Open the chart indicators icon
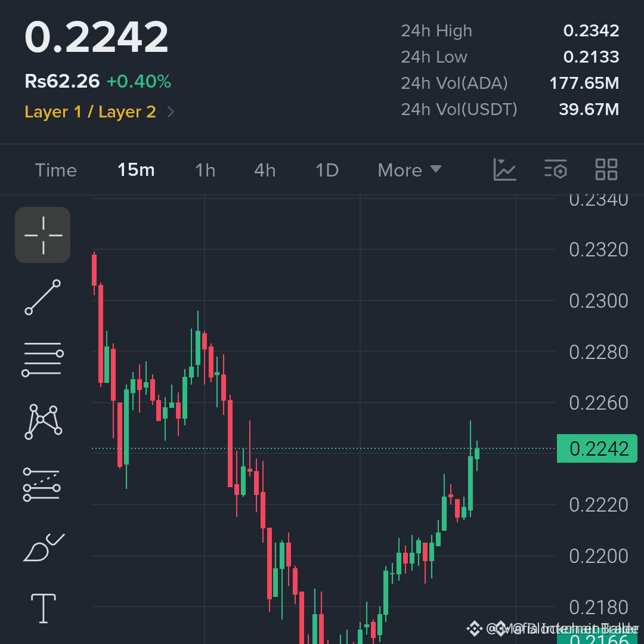 504,169
